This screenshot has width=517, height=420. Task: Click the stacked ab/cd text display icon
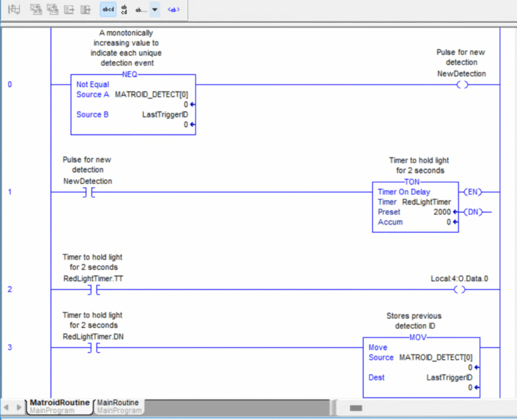[124, 9]
